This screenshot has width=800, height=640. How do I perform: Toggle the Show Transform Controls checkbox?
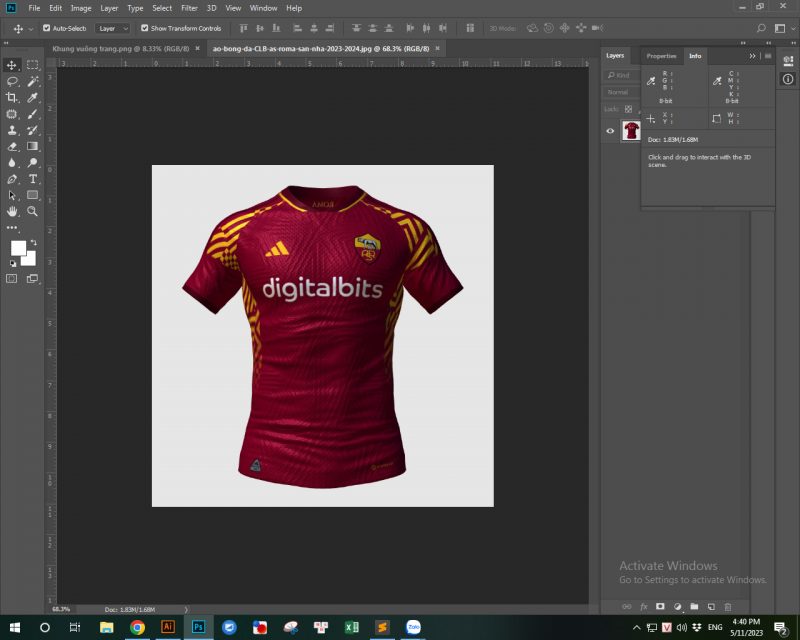144,28
